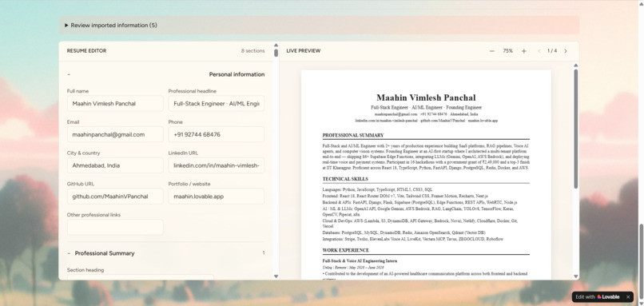
Task: Edit the Email field
Action: pyautogui.click(x=115, y=134)
